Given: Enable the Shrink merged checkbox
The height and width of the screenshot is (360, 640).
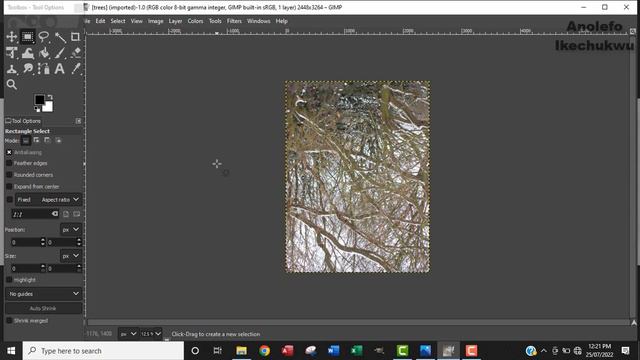Looking at the screenshot, I should click(x=9, y=321).
